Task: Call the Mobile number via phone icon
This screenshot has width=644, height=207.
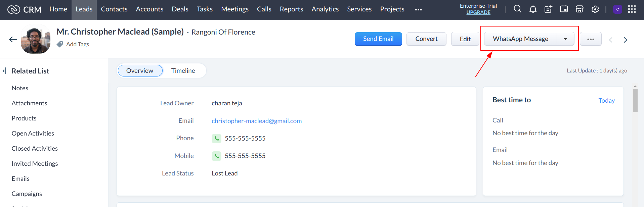Action: 217,156
